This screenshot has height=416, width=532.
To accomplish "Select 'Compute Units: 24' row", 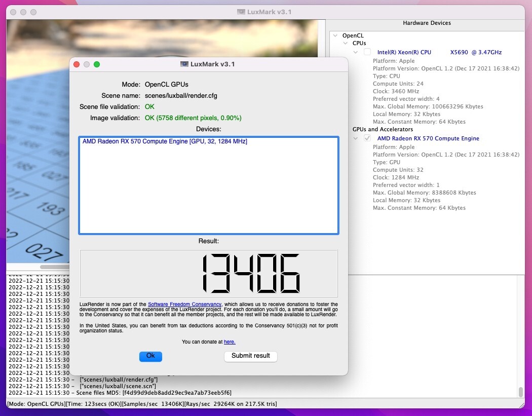I will click(398, 84).
